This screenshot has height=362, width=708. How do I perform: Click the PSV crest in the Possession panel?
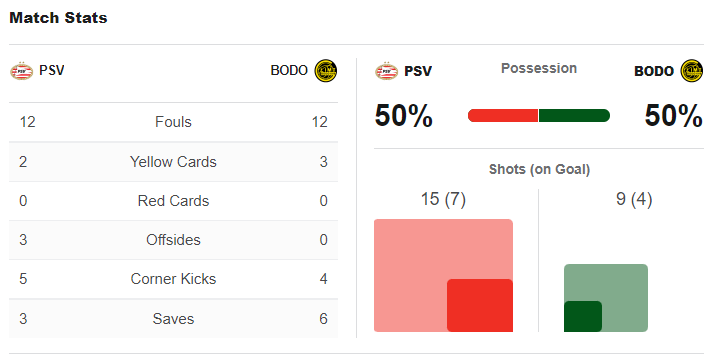pos(387,71)
